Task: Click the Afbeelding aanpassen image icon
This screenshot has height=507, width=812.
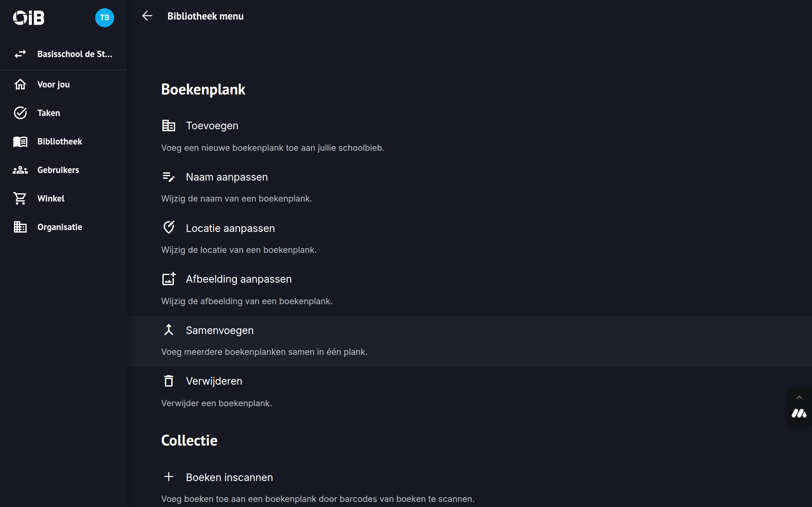Action: [168, 279]
